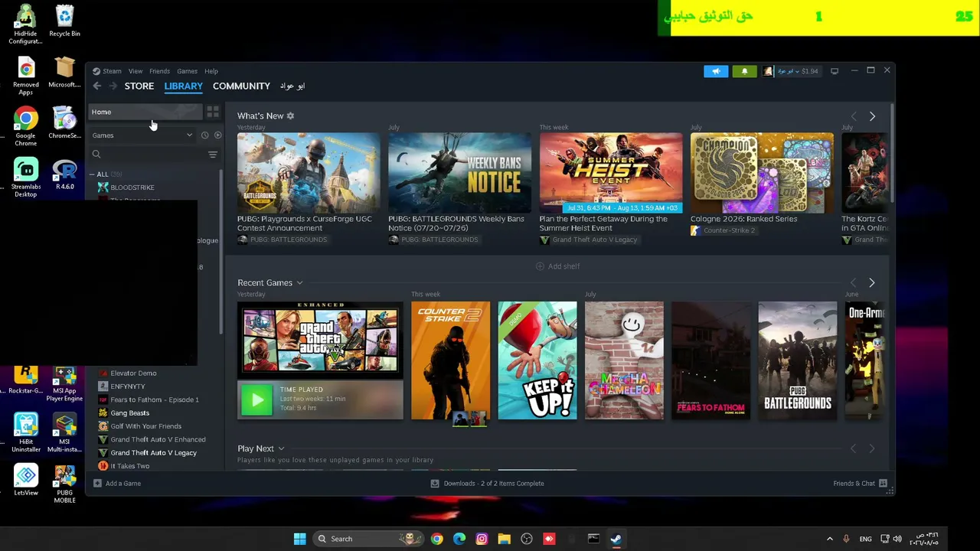The width and height of the screenshot is (980, 551).
Task: Go back with the Steam navigation arrow
Action: pyautogui.click(x=97, y=86)
